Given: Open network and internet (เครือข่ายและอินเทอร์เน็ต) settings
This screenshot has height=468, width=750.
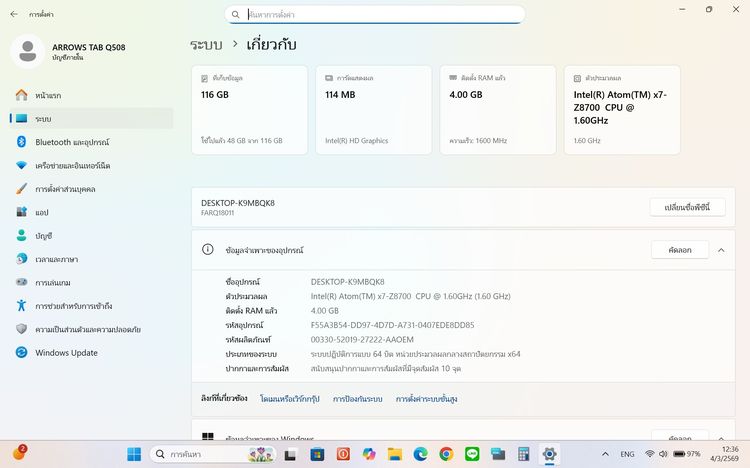Looking at the screenshot, I should click(x=72, y=165).
